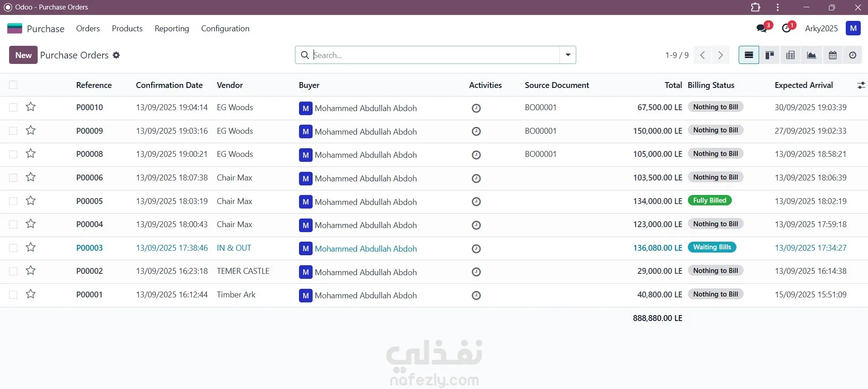Switch to kanban view
Image resolution: width=868 pixels, height=389 pixels.
770,55
